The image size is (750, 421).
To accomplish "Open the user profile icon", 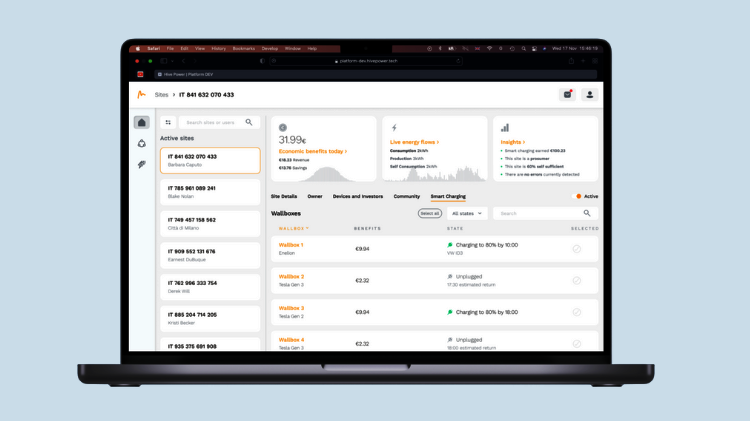I will (590, 94).
